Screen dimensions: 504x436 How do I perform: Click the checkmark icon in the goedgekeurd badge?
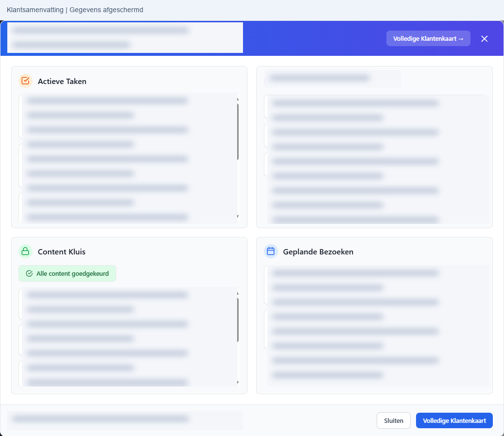(x=29, y=273)
